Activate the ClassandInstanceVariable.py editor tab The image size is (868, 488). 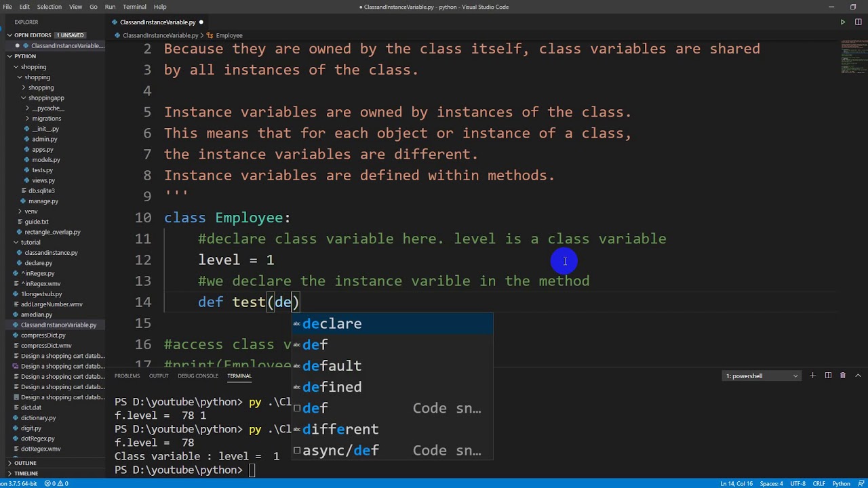tap(157, 22)
